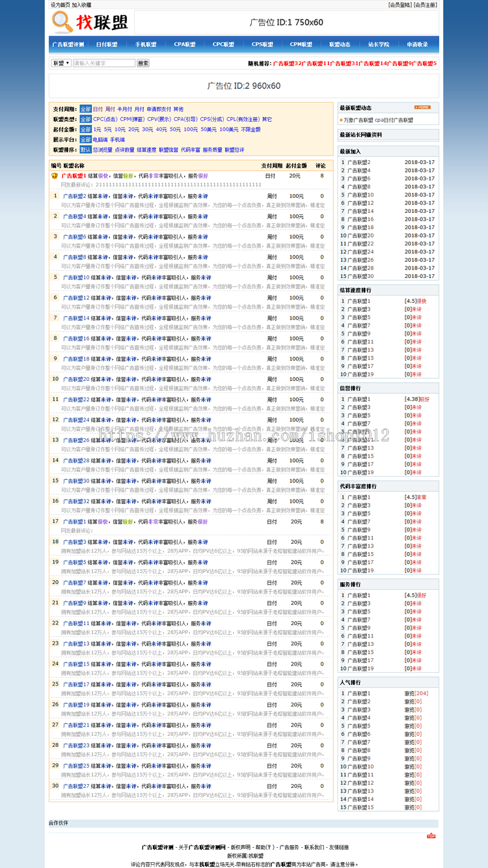Choose 100元 minimum payout filter
The image size is (488, 868).
tap(190, 130)
